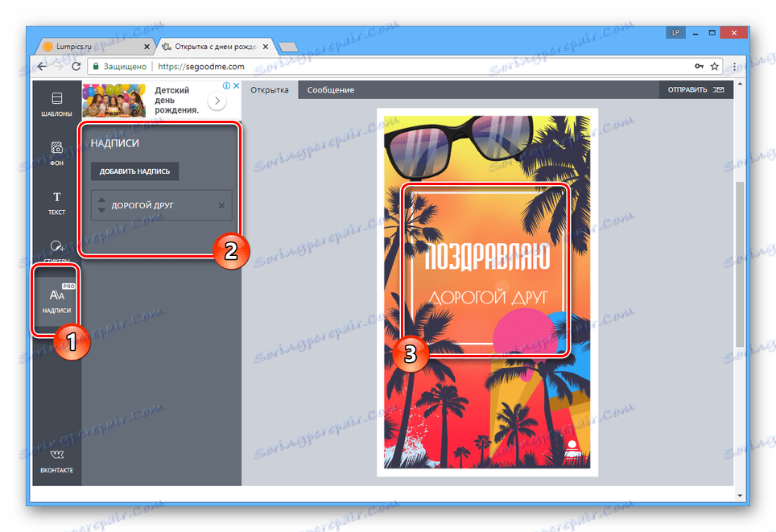Screen dimensions: 776x532
Task: Click the ДОРОГОЙ ДРУГ text on the card
Action: [488, 298]
